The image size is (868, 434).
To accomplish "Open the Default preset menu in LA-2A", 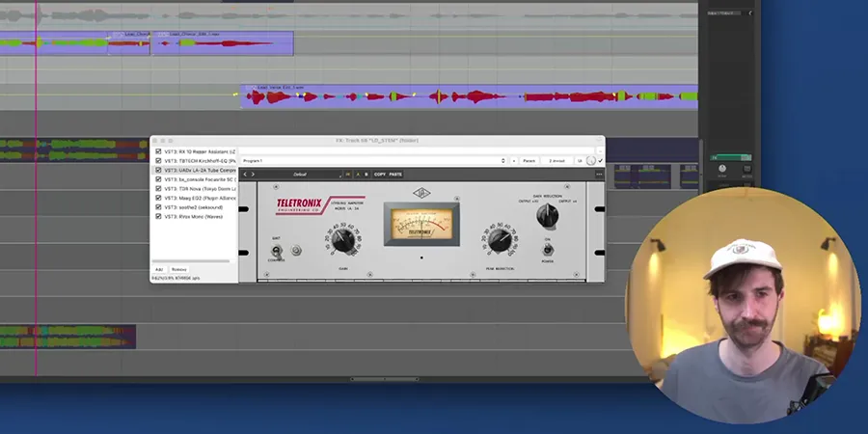I will point(301,175).
